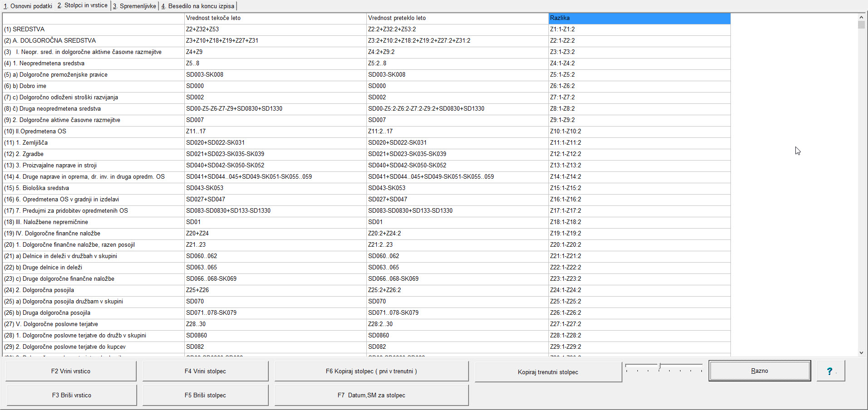The image size is (868, 410).
Task: Click cell SD0860 in tekoče leto column
Action: [276, 336]
